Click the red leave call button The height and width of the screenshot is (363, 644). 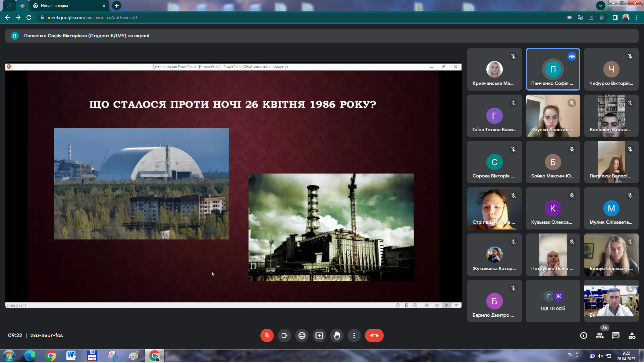pos(374,336)
